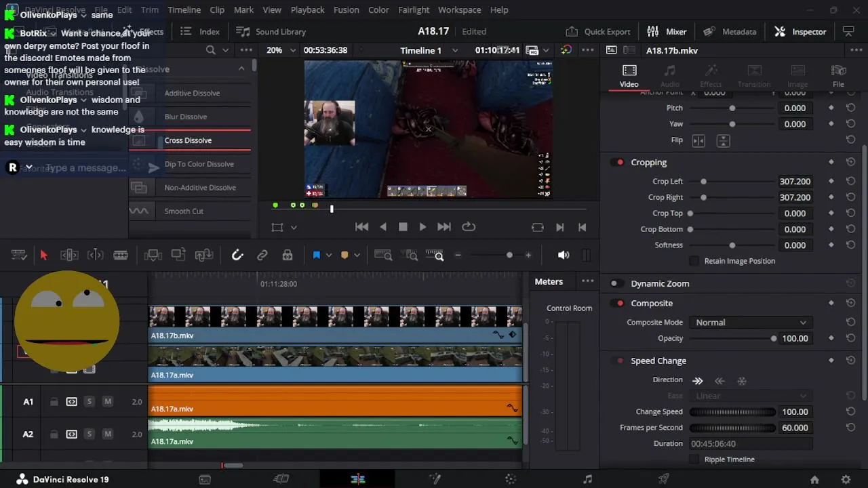Switch to the Inspector Video tab
Screen dimensions: 868x488
(x=629, y=76)
